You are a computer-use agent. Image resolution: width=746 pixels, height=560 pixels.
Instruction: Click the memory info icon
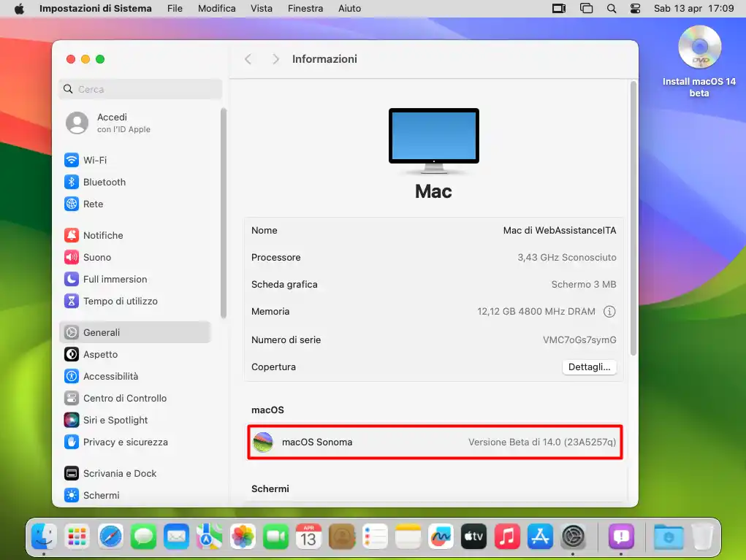[x=609, y=311]
